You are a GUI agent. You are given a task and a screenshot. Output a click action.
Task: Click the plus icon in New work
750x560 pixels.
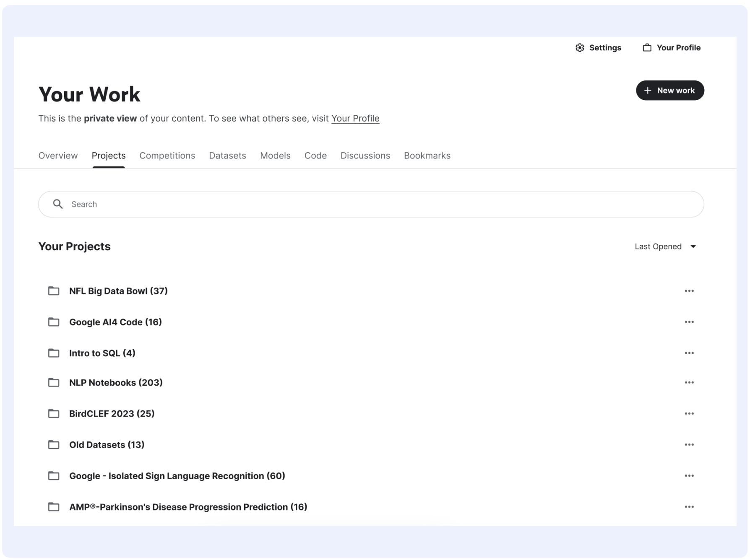648,91
